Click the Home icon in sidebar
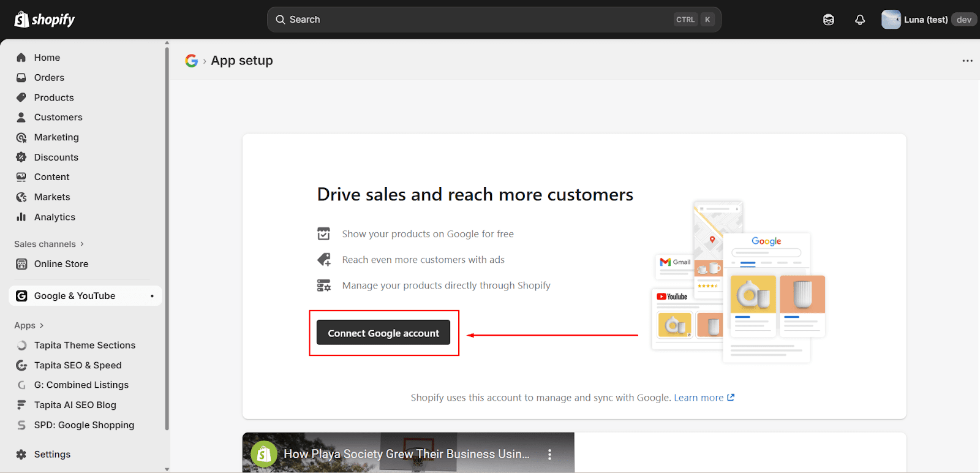 point(21,58)
